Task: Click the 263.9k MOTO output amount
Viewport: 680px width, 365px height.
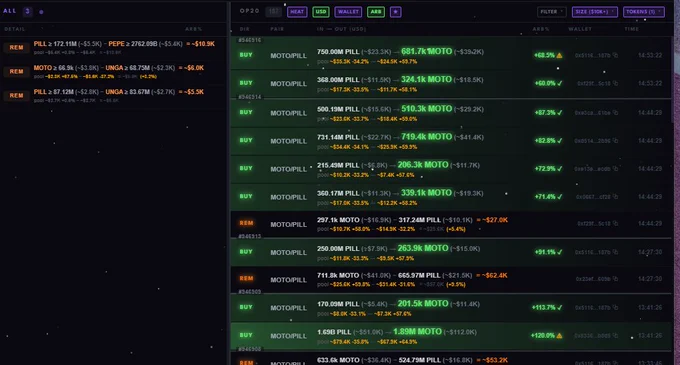Action: [423, 248]
